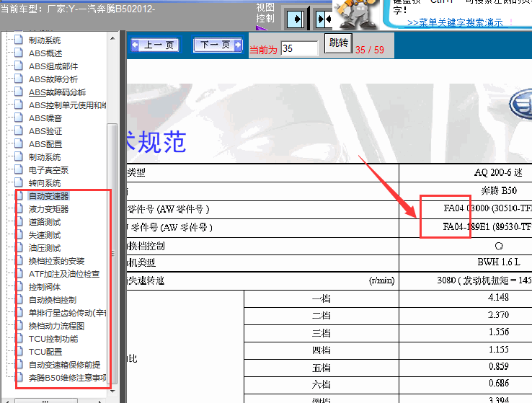Open the 换档动力流程图 tree entry
Screen dimensions: 532x403
click(56, 326)
